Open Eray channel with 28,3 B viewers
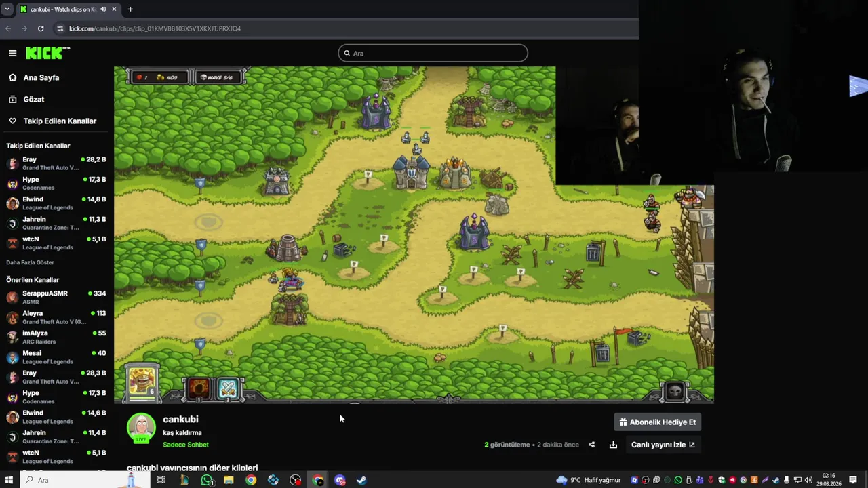Screen dimensions: 868x488 pos(56,377)
